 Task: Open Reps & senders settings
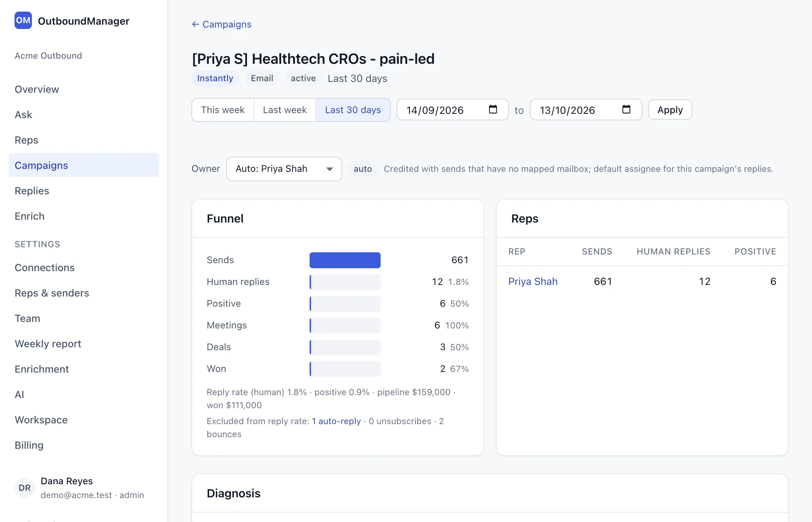click(84, 293)
